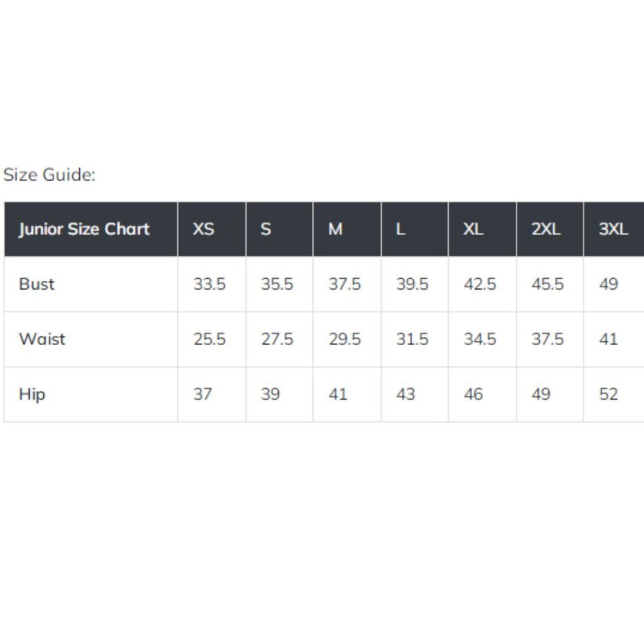Click the 2XL bust value 45.5
The height and width of the screenshot is (644, 644).
(x=547, y=284)
